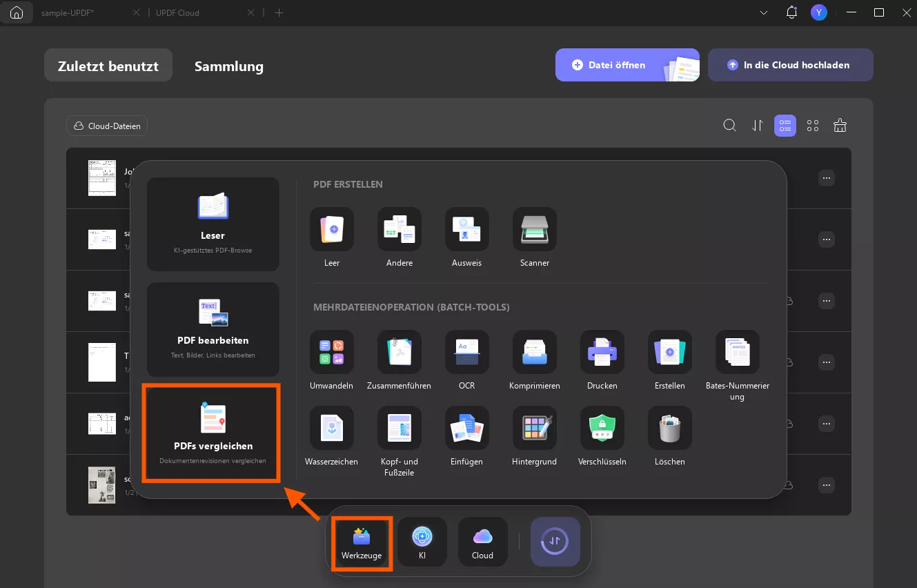Open the Leser reader card

coord(213,224)
